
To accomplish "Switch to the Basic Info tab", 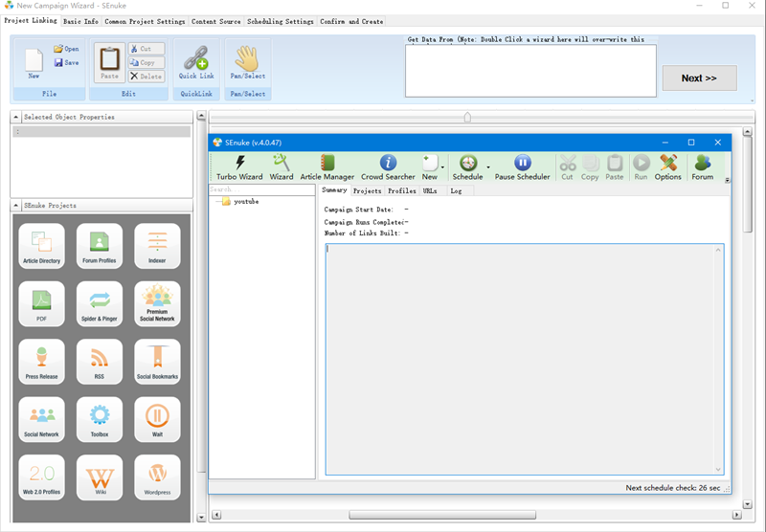I will pos(80,21).
